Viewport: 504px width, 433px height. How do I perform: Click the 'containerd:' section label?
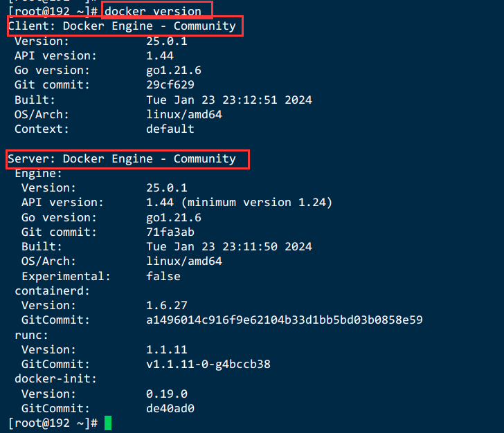(x=52, y=291)
